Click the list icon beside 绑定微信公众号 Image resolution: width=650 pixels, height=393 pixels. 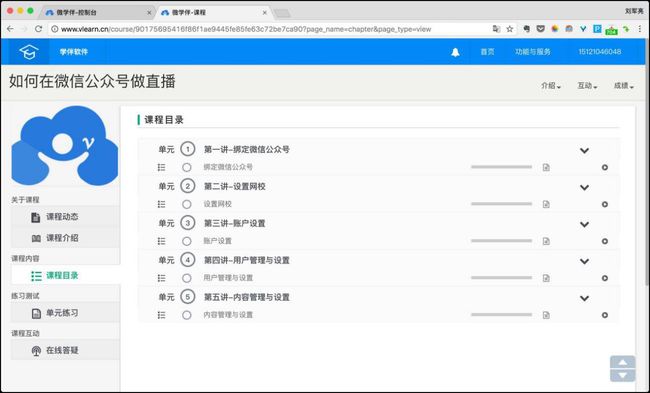(161, 167)
